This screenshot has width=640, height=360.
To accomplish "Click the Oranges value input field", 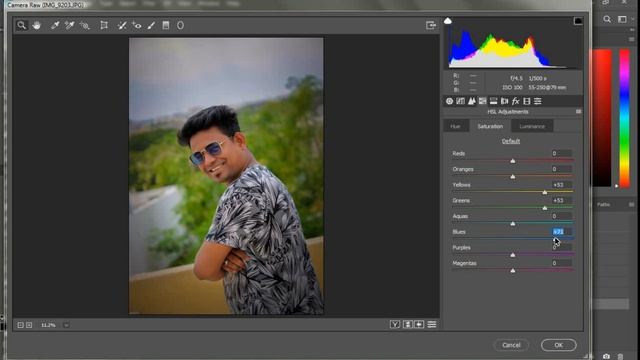I will pos(561,169).
